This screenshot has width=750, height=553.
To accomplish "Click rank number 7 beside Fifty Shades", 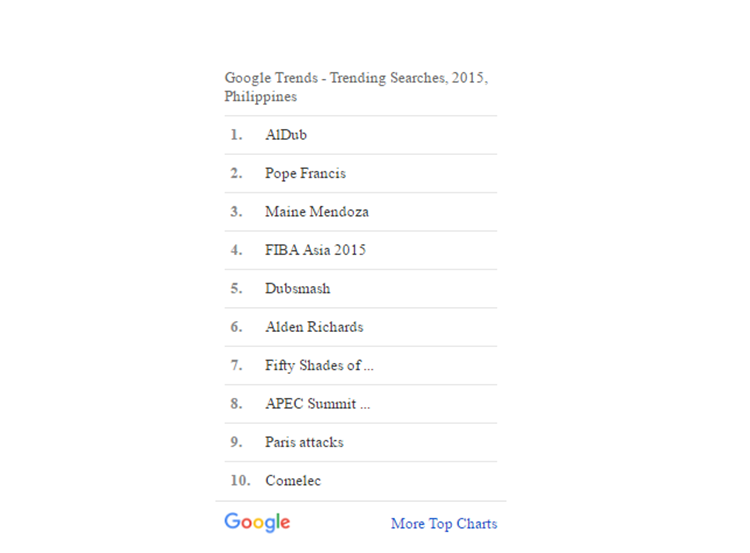I will [x=236, y=365].
